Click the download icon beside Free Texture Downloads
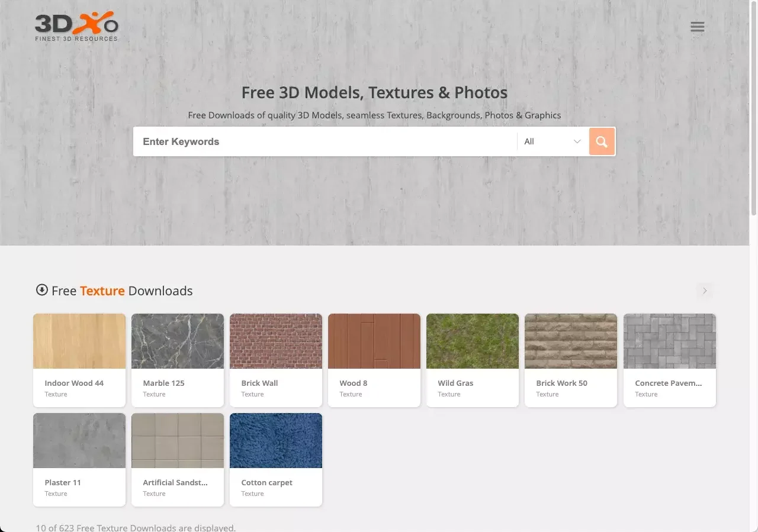Screen dimensions: 758x532 coord(41,290)
